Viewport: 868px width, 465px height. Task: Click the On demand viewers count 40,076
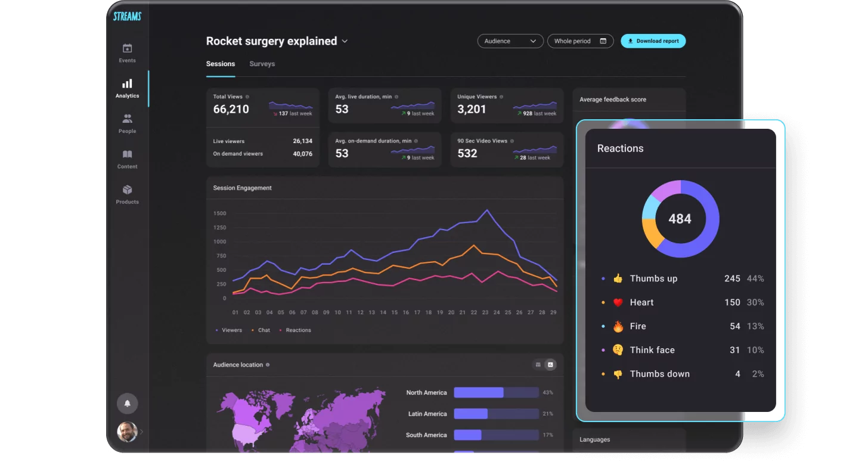[x=302, y=154]
